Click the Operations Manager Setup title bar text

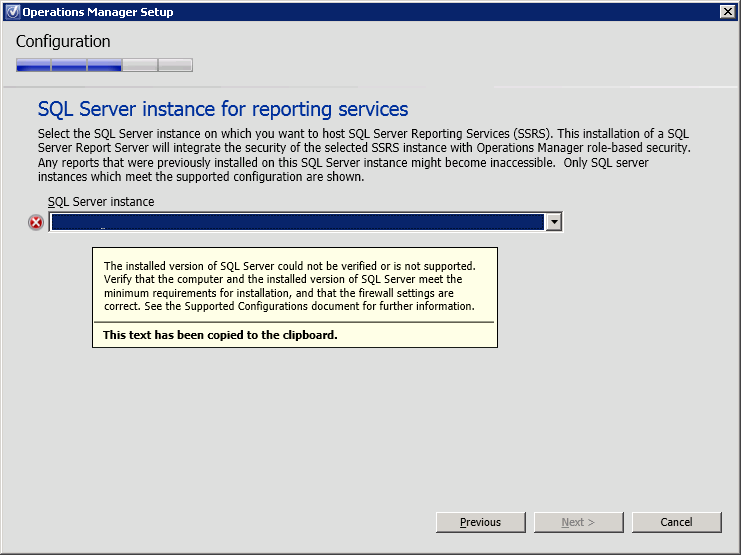pyautogui.click(x=97, y=12)
